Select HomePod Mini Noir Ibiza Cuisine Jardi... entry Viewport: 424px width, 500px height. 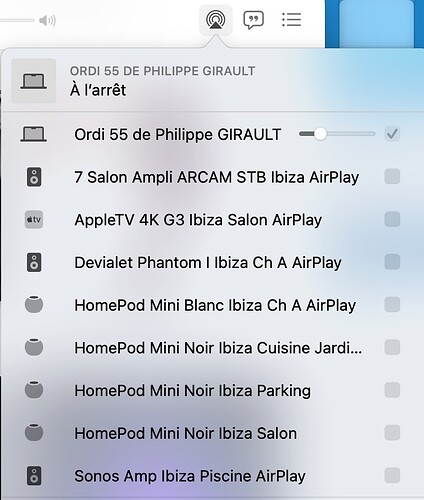coord(212,348)
